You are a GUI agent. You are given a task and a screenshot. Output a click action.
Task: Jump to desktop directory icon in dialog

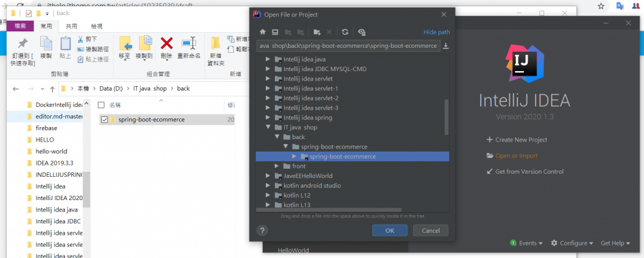pos(275,32)
